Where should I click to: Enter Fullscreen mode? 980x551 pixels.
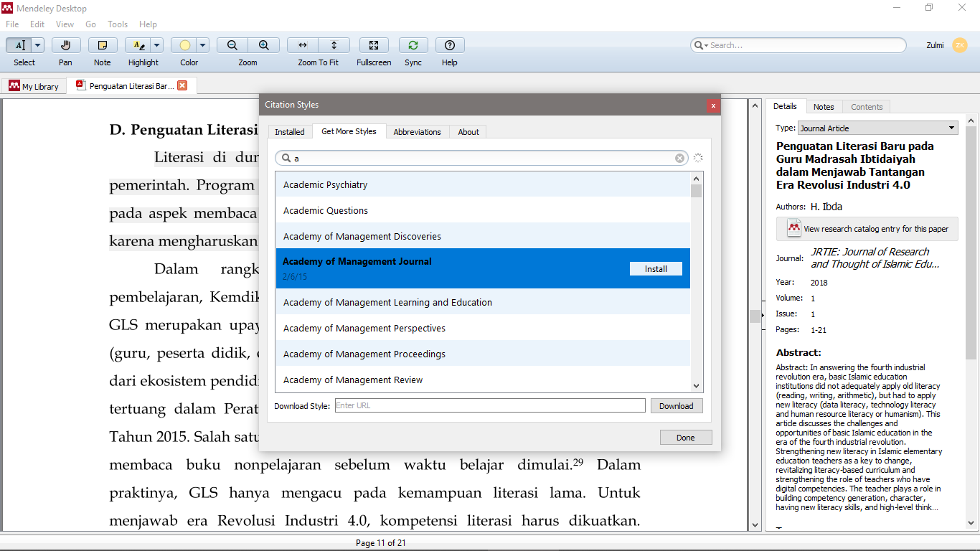[x=374, y=45]
